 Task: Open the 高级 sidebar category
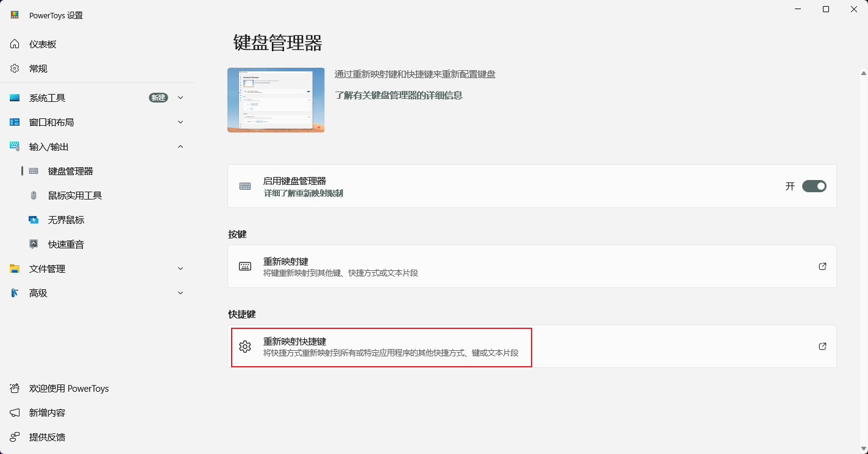pyautogui.click(x=38, y=293)
